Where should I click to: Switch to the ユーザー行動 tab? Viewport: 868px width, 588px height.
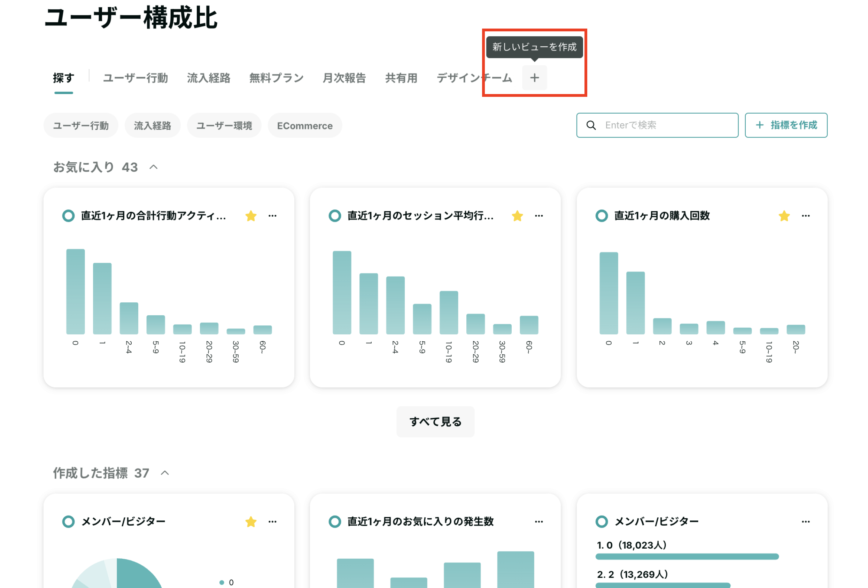tap(135, 78)
